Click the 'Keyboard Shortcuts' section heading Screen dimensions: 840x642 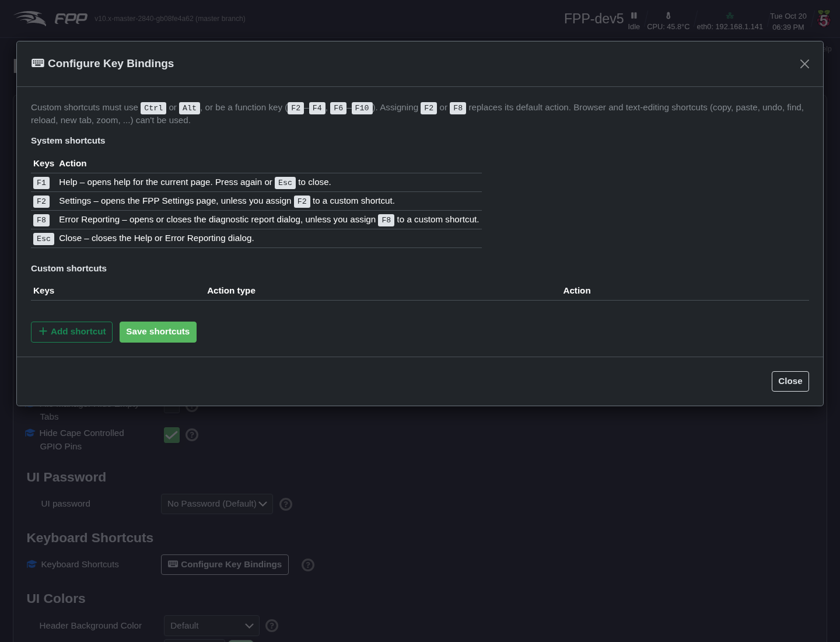pyautogui.click(x=90, y=538)
